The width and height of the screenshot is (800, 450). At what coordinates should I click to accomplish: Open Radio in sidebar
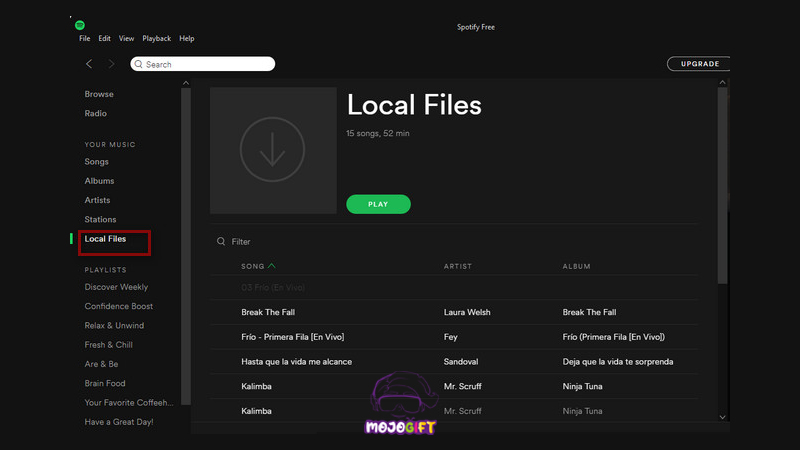tap(95, 113)
